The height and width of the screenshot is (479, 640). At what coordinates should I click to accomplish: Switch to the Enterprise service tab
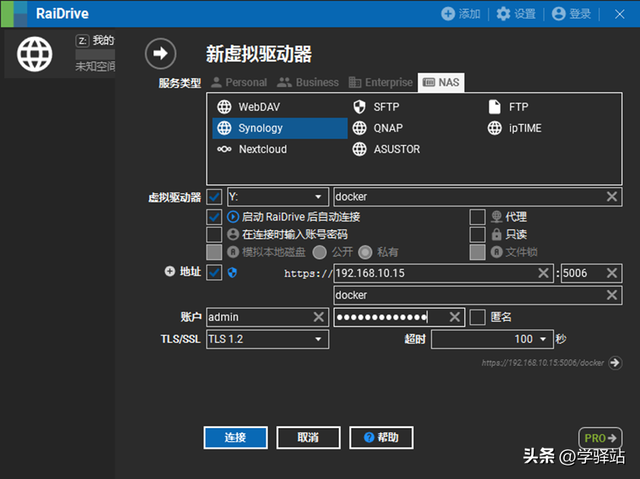pos(380,82)
